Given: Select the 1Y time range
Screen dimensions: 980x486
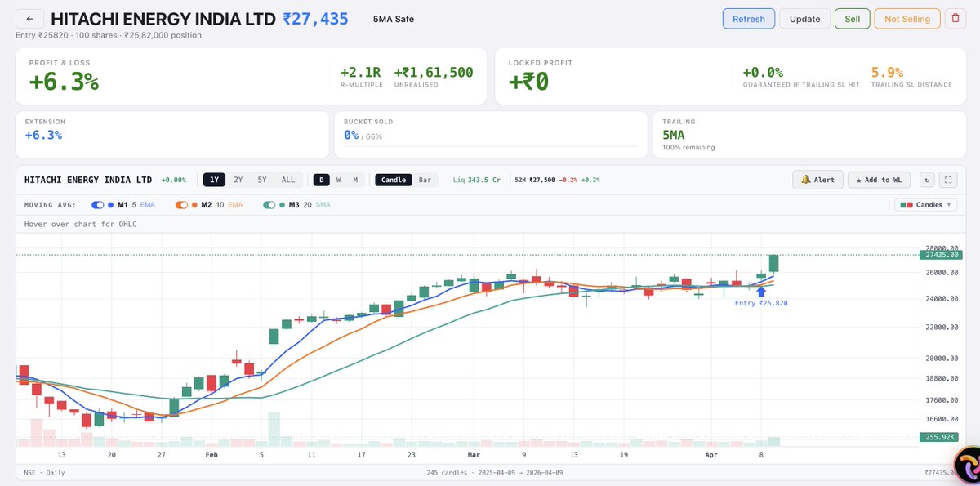Looking at the screenshot, I should pos(214,180).
